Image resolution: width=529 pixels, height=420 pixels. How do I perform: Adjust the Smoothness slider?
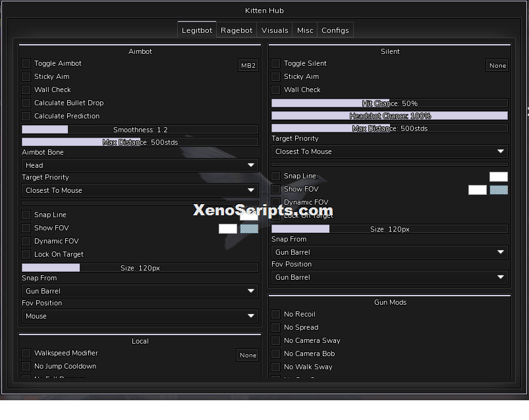point(140,130)
